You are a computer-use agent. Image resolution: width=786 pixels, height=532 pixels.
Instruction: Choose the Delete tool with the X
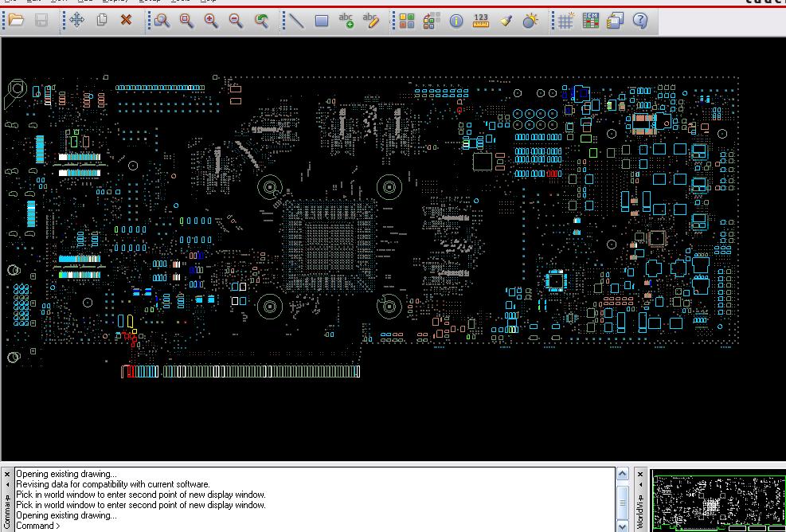pyautogui.click(x=127, y=20)
